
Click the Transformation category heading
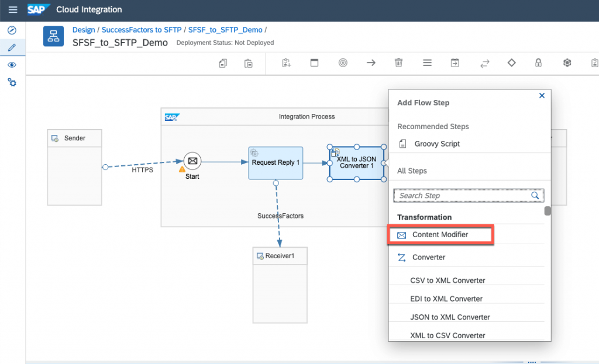coord(424,217)
